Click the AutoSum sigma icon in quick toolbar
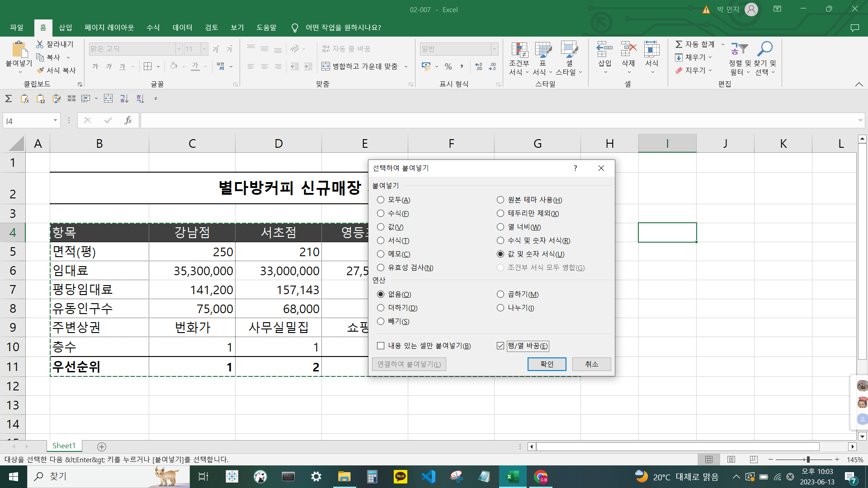Image resolution: width=868 pixels, height=488 pixels. (8, 99)
